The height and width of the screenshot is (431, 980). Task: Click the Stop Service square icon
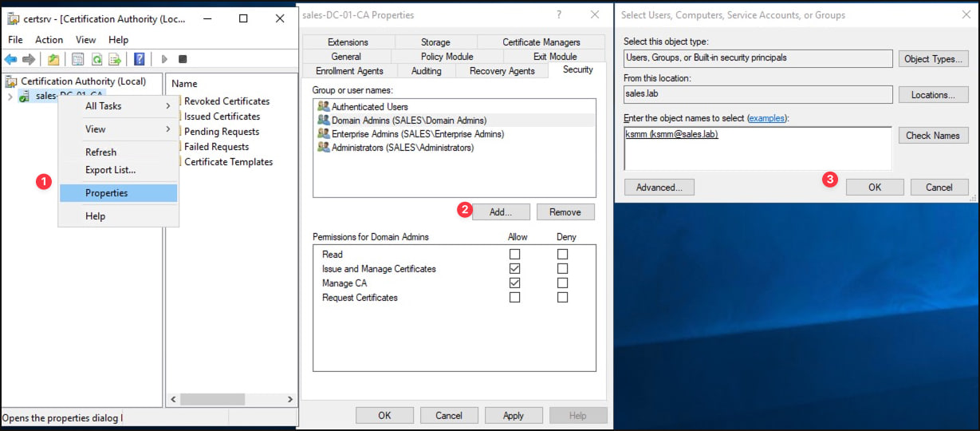pyautogui.click(x=183, y=59)
